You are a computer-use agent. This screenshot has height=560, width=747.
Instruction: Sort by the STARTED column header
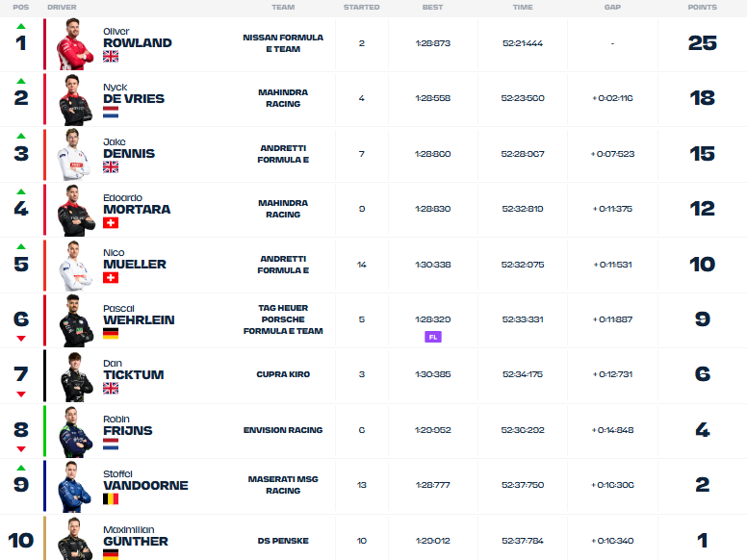[x=361, y=7]
